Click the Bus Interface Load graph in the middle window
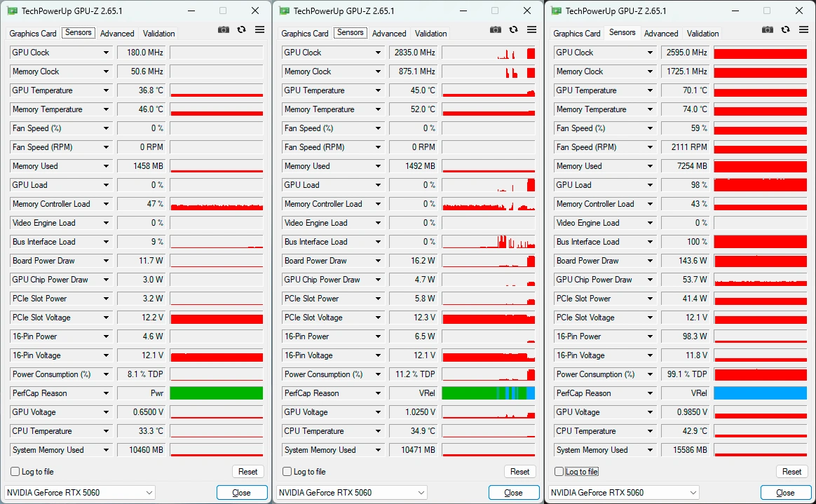Viewport: 816px width, 504px height. click(x=488, y=242)
